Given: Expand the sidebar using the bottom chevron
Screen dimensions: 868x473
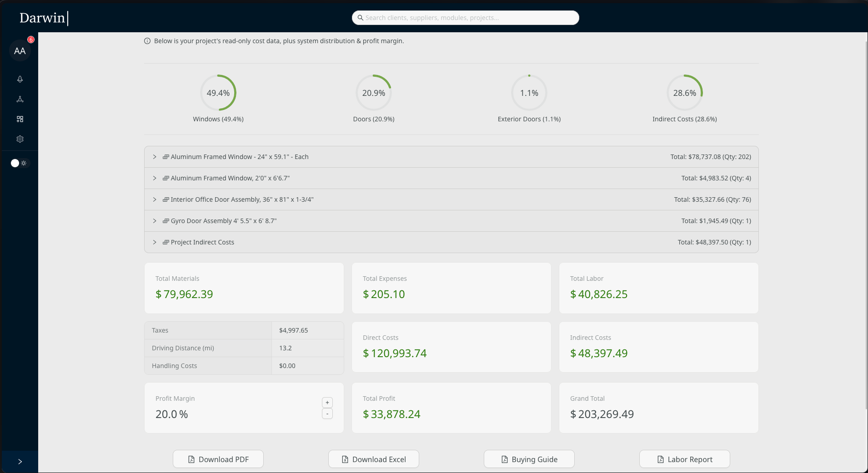Looking at the screenshot, I should tap(20, 461).
